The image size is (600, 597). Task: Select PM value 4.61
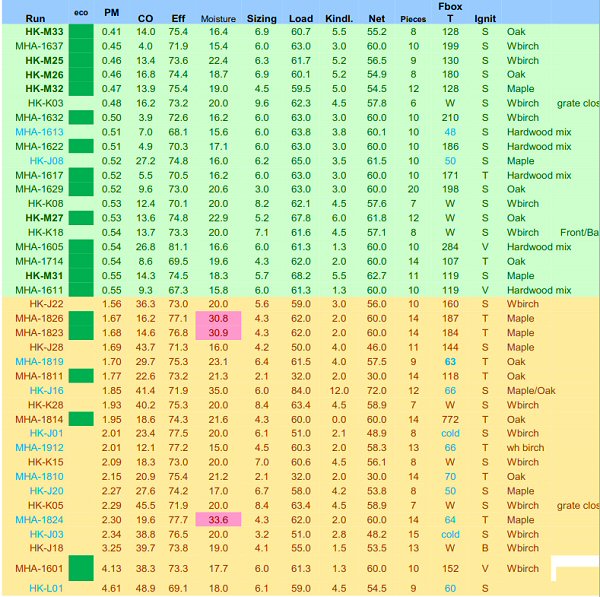point(112,589)
